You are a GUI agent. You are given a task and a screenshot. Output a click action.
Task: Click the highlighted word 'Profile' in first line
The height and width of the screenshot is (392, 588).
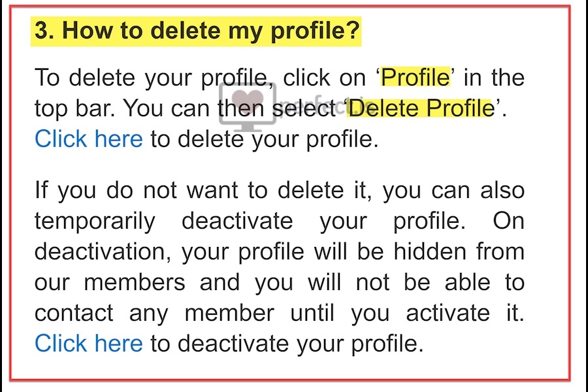tap(416, 78)
